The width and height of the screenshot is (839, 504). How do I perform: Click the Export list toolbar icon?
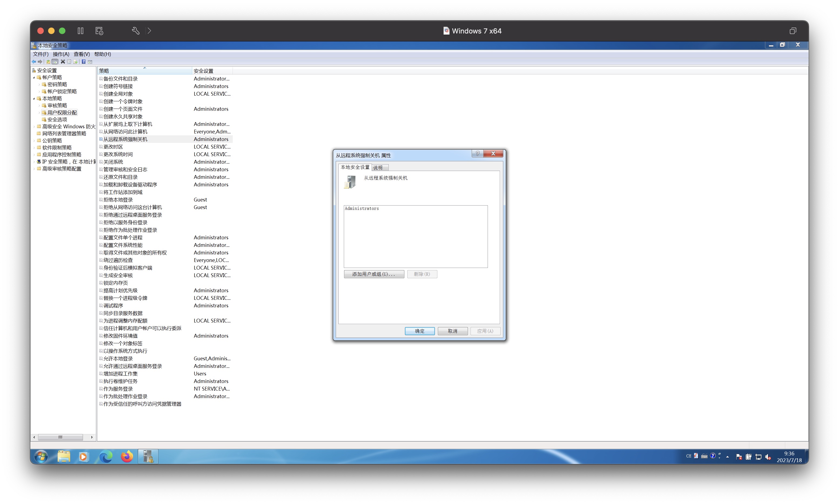pyautogui.click(x=75, y=62)
